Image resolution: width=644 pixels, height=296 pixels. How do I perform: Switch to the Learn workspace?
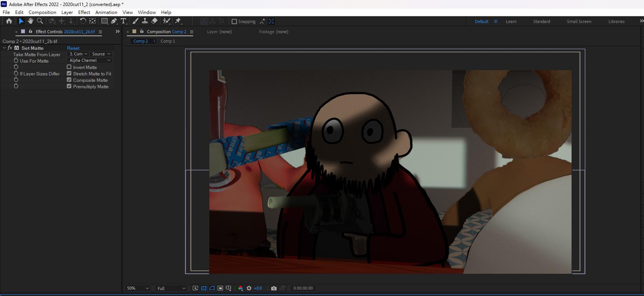[x=511, y=21]
